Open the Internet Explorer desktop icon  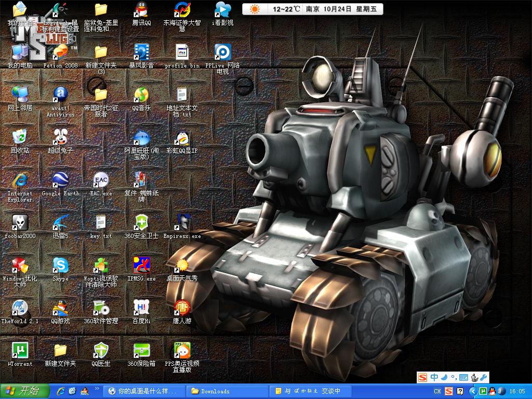coord(20,180)
